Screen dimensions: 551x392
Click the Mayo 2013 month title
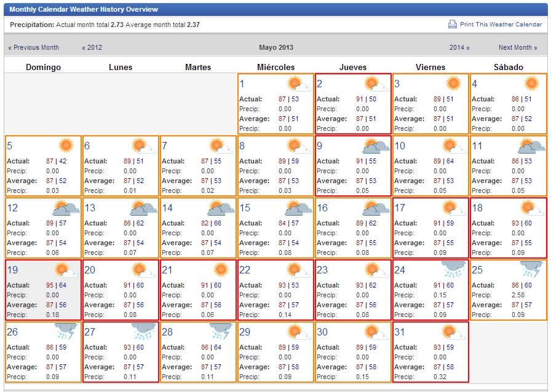tap(276, 47)
